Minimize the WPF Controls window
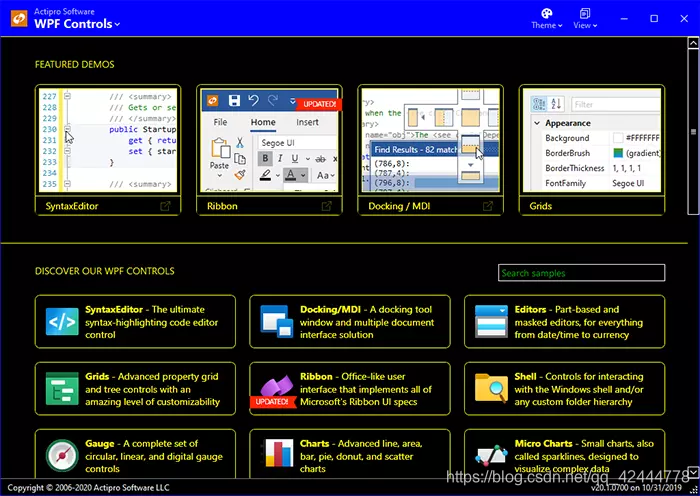The width and height of the screenshot is (700, 496). click(x=624, y=18)
